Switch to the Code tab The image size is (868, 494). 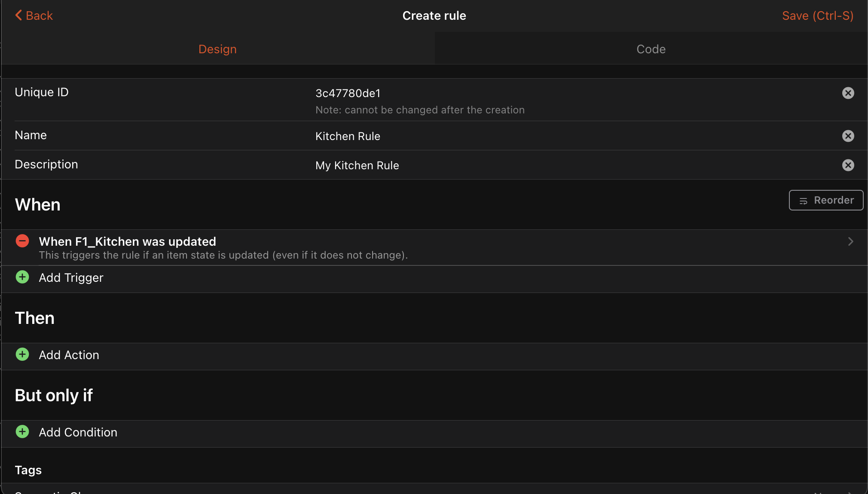pyautogui.click(x=650, y=49)
